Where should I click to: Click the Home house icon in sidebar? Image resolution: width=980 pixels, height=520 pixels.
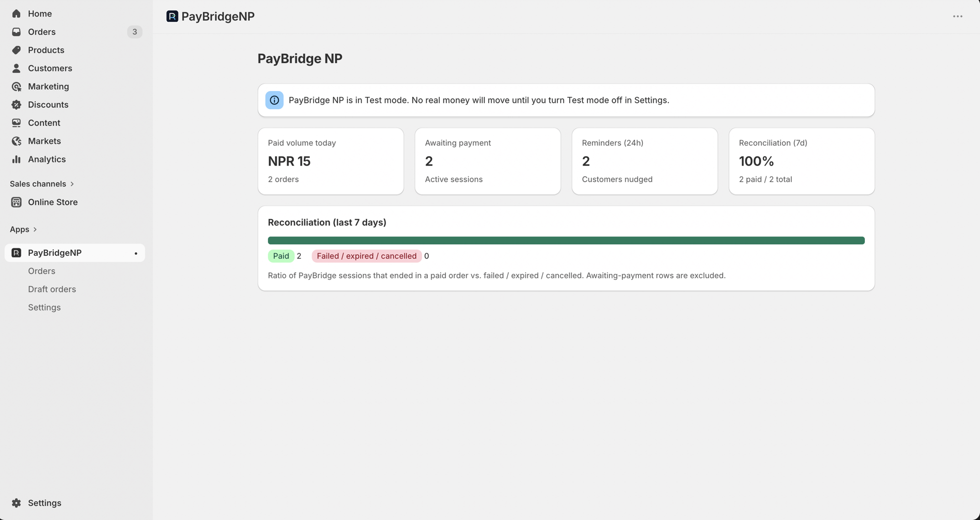(16, 14)
